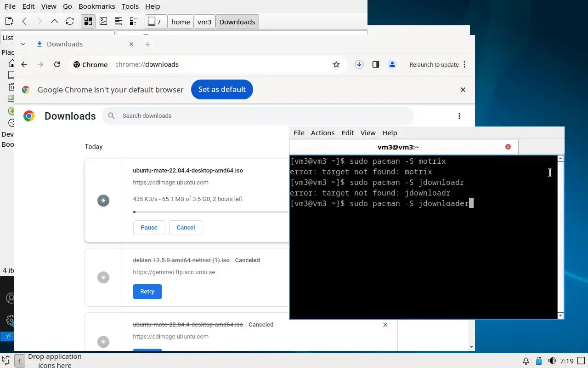Open the file manager Tools menu
Screen dimensions: 588x368
tap(130, 6)
